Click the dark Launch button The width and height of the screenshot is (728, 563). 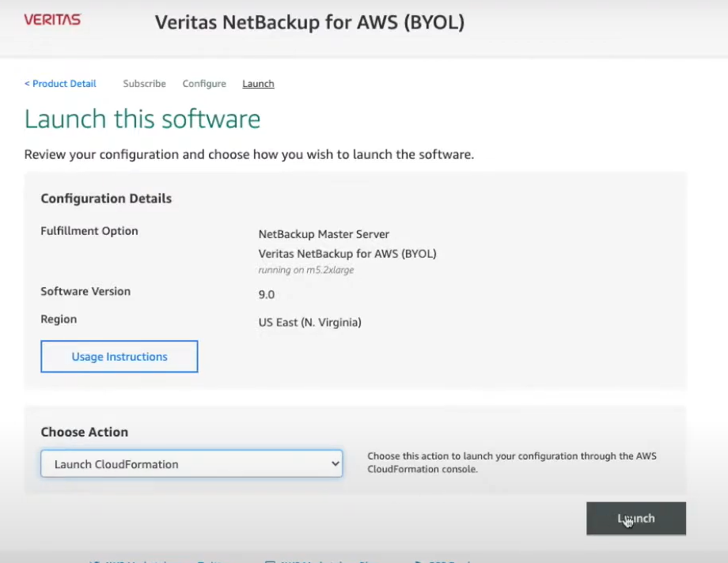click(x=636, y=518)
